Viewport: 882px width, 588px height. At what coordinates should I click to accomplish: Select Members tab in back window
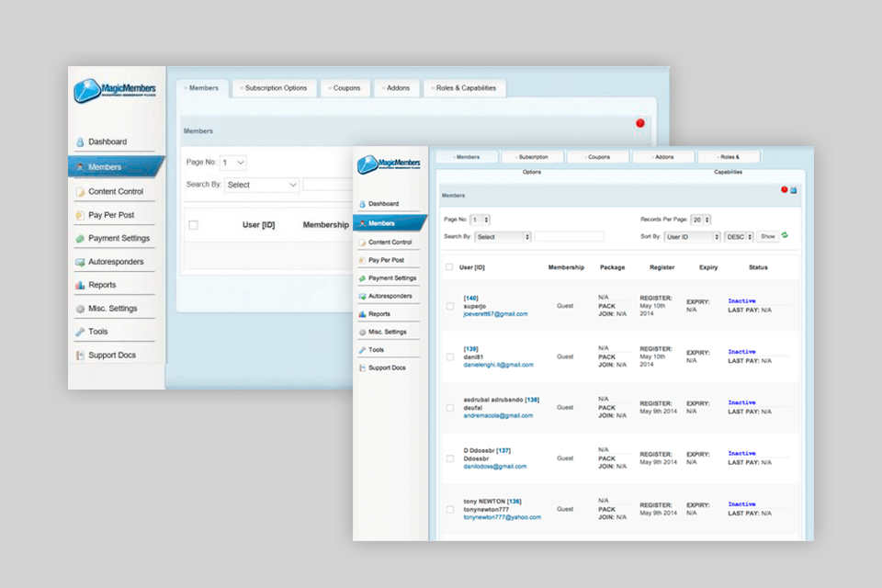pyautogui.click(x=203, y=88)
